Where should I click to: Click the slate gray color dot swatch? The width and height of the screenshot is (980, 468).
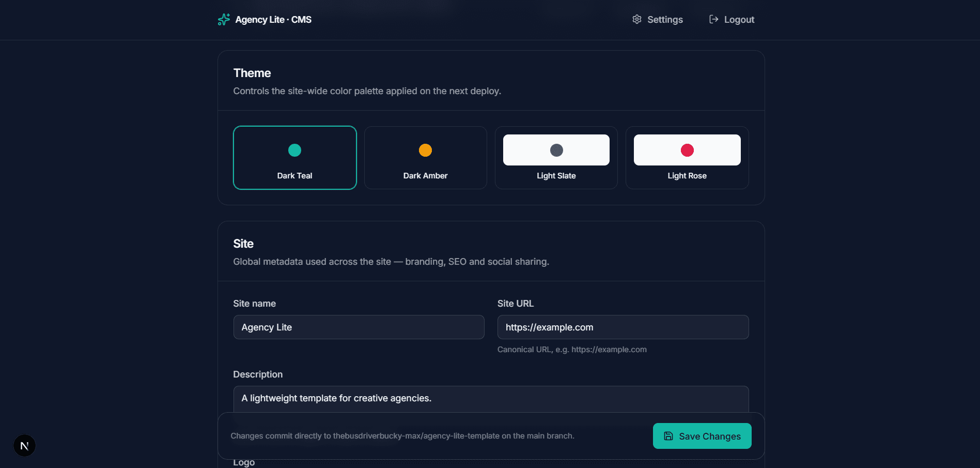(x=556, y=150)
